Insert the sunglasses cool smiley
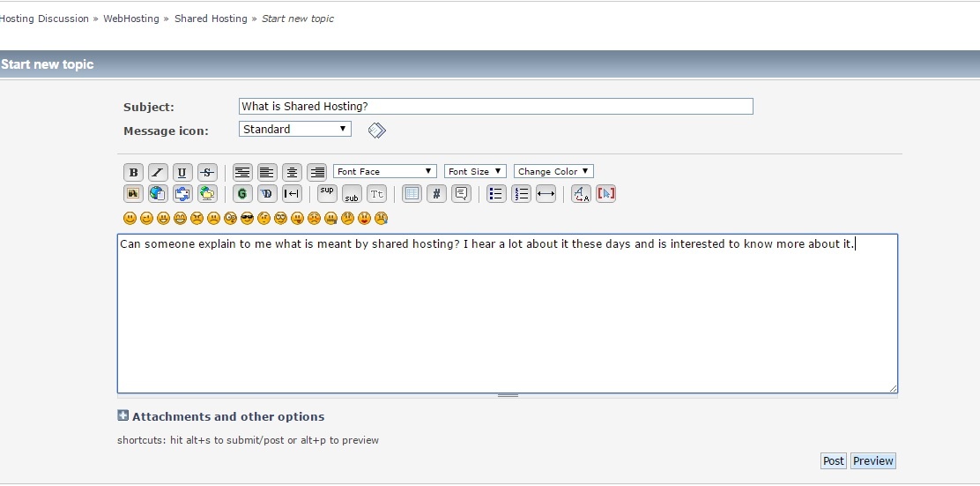Screen dimensions: 980x486 tap(247, 218)
